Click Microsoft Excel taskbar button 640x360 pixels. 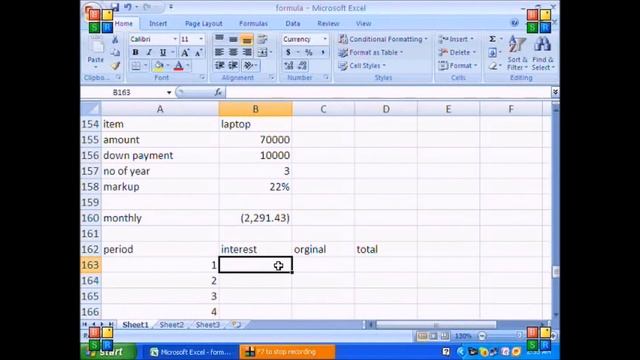point(191,352)
